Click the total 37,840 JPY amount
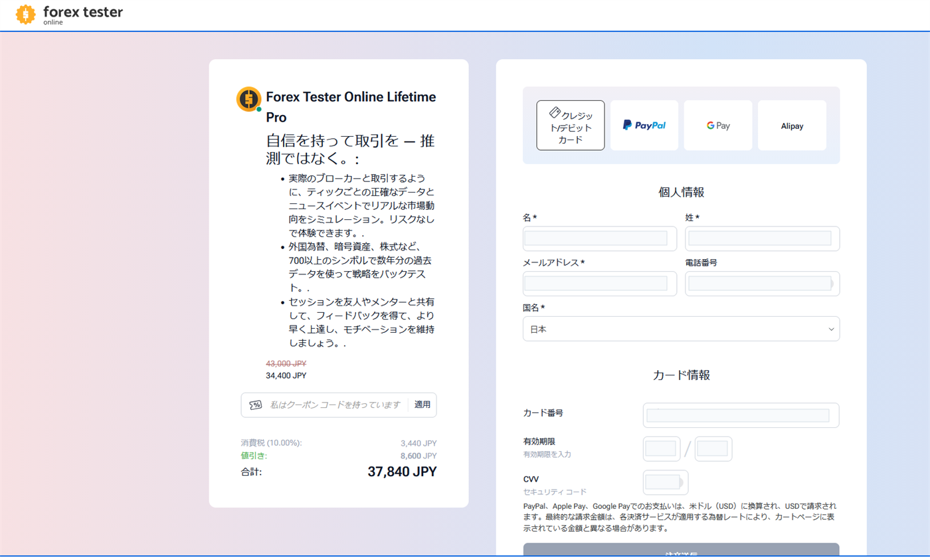 (402, 472)
